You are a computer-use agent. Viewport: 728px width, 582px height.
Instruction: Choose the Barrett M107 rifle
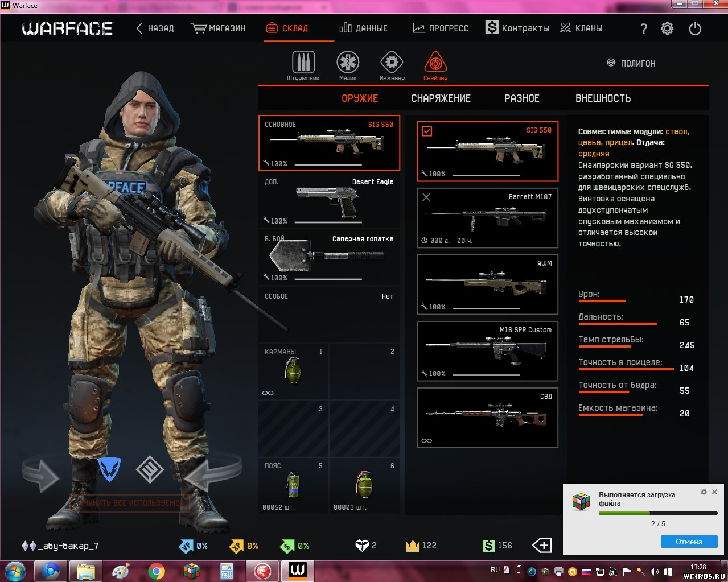[487, 218]
